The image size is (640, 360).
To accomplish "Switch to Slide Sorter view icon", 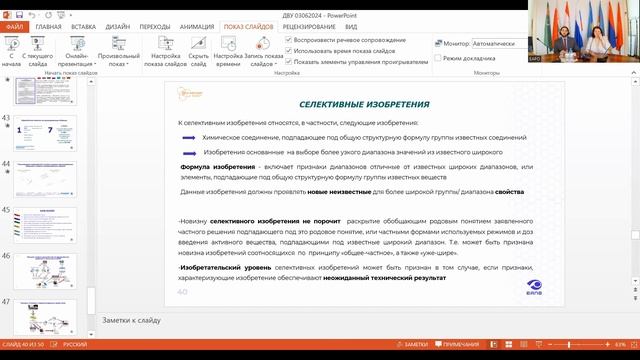I will (x=509, y=344).
